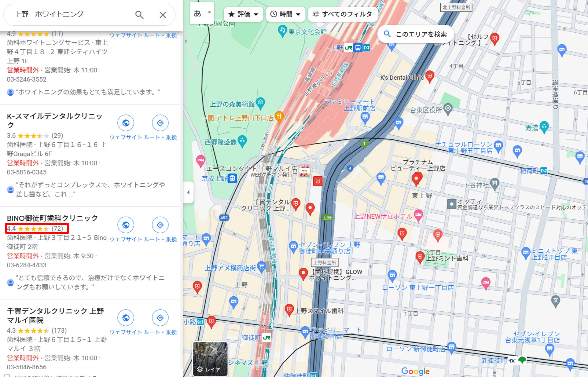Click the セルフホワイトニング red pin
588x377 pixels.
pos(494,39)
